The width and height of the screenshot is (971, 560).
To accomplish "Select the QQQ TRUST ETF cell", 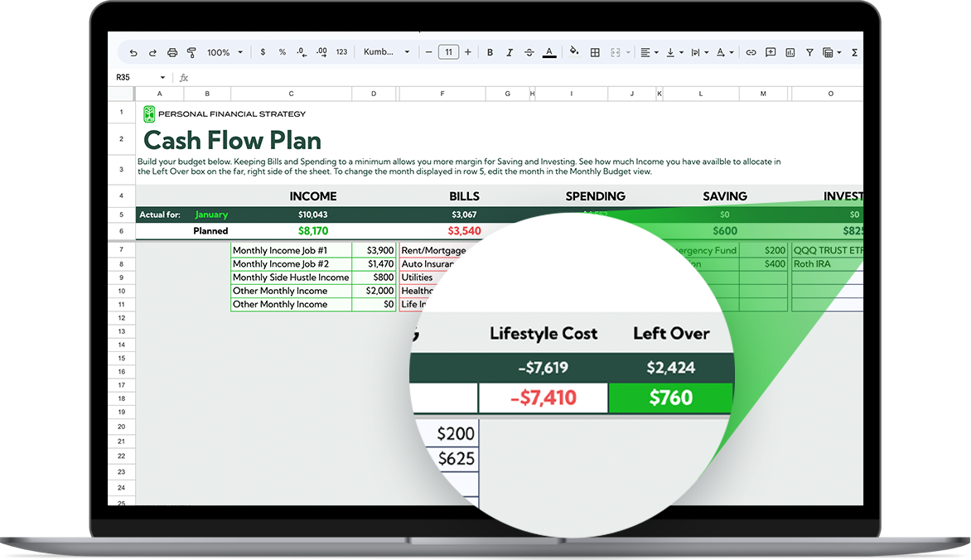I will click(x=828, y=250).
